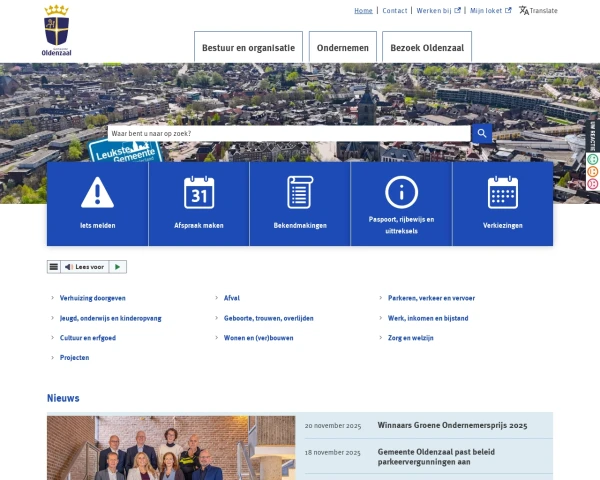
Task: Open the 'Ondernemen' navigation tab
Action: [342, 47]
